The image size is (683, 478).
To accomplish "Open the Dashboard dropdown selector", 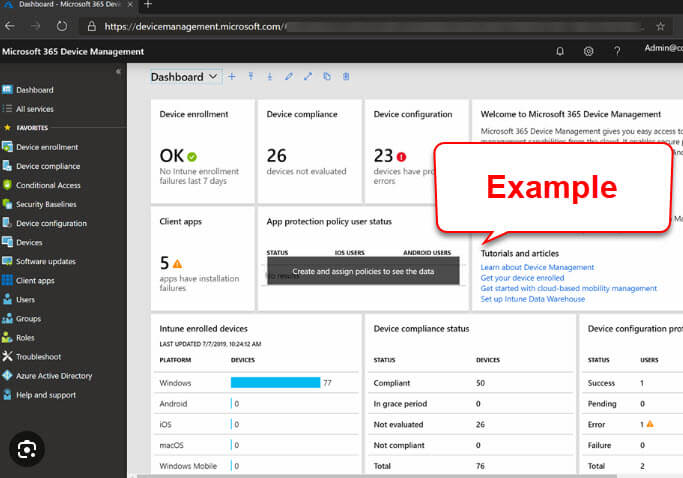I will [x=185, y=77].
